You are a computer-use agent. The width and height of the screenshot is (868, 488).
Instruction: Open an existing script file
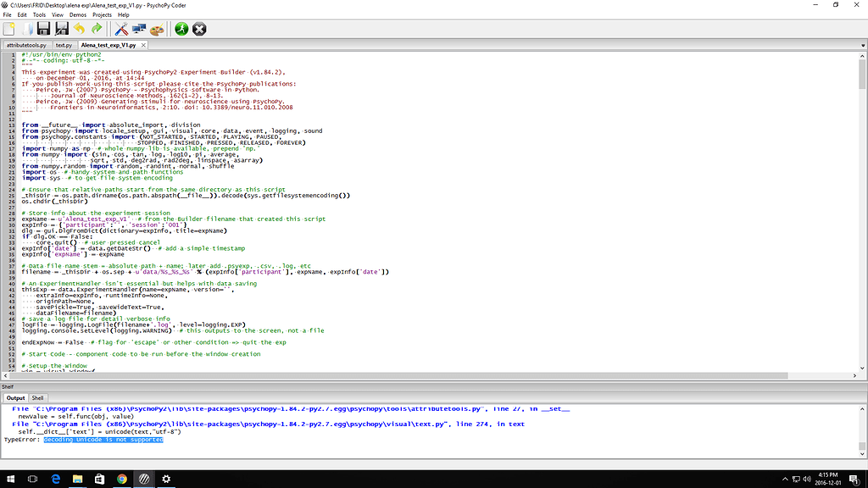(x=27, y=28)
